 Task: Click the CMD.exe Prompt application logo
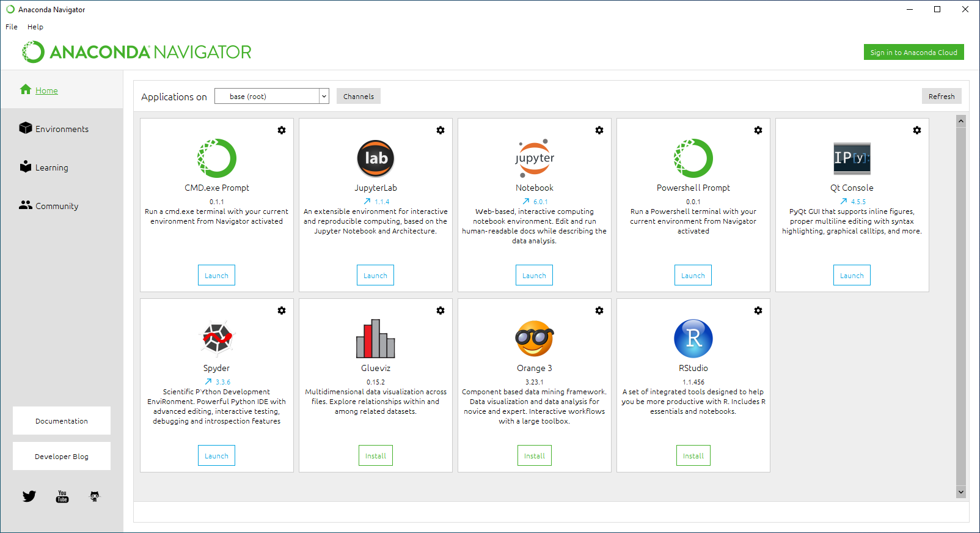pyautogui.click(x=217, y=158)
